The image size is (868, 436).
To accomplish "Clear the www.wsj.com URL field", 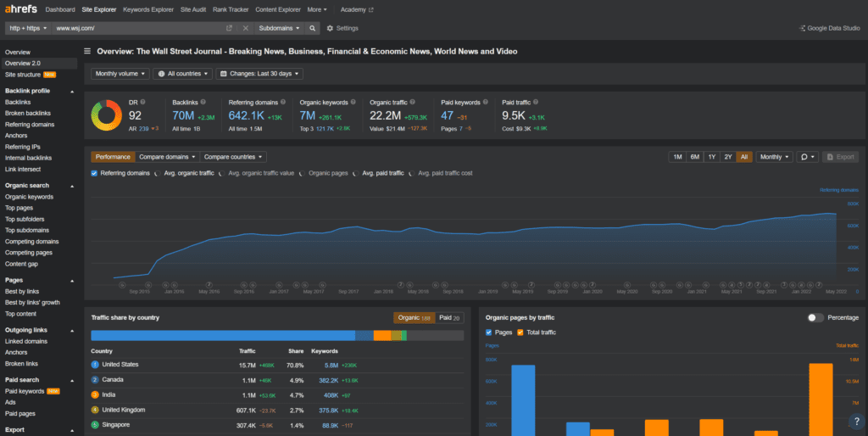I will click(246, 28).
